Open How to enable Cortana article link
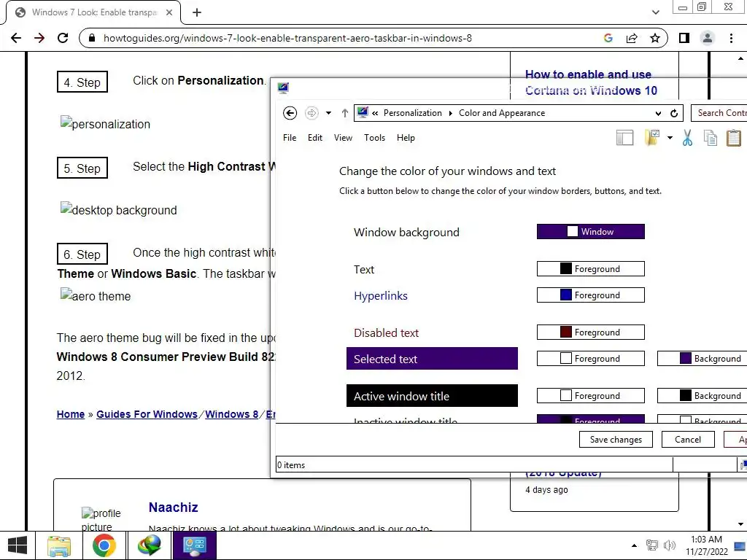This screenshot has height=560, width=747. click(591, 82)
